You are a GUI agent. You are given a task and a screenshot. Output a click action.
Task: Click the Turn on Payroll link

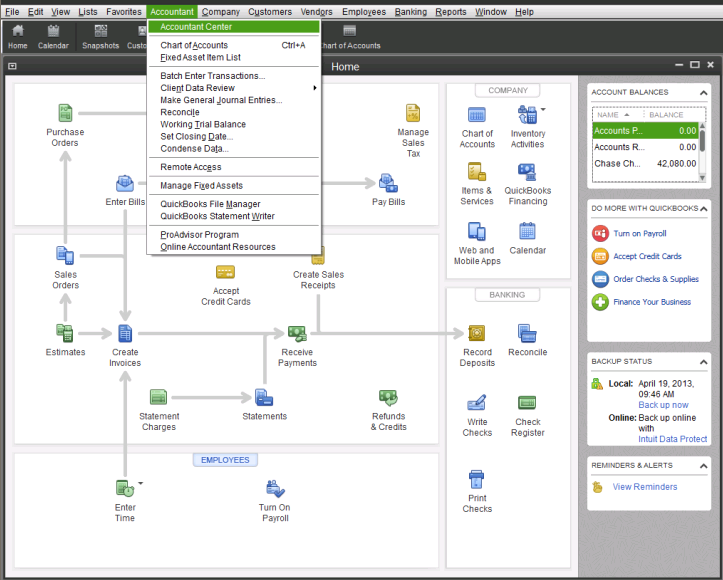point(640,233)
